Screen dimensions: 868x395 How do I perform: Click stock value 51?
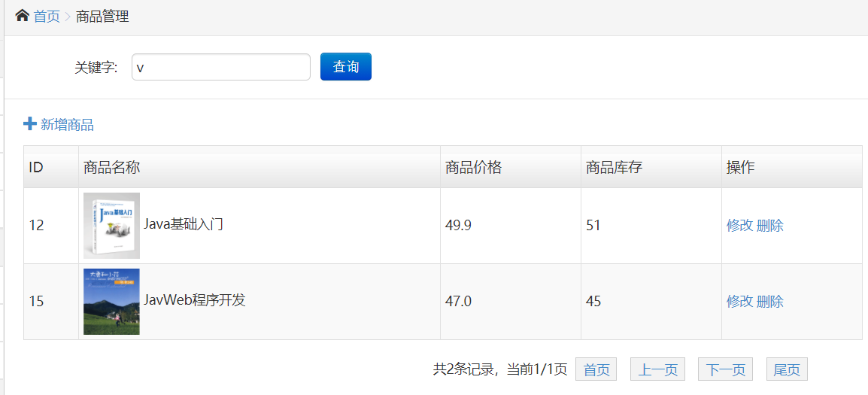coord(593,226)
